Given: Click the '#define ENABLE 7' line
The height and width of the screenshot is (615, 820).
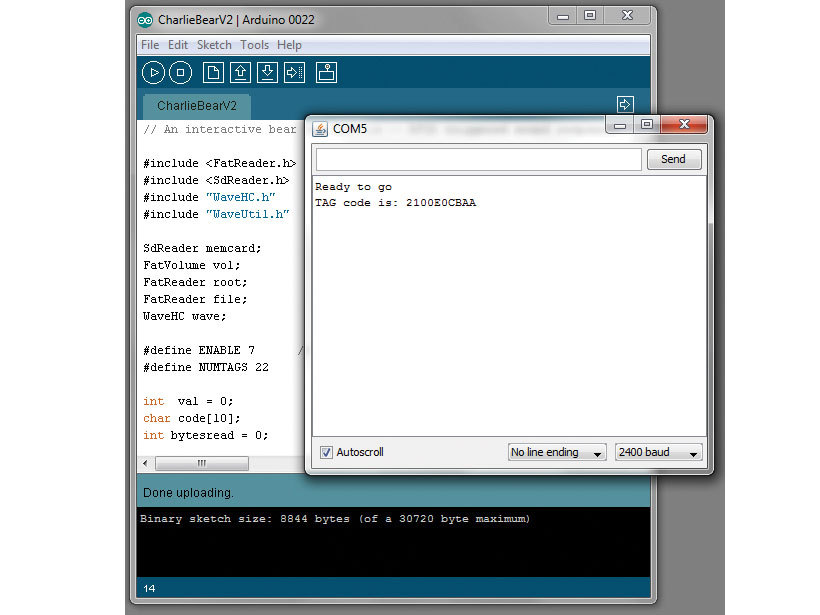Looking at the screenshot, I should (x=199, y=350).
